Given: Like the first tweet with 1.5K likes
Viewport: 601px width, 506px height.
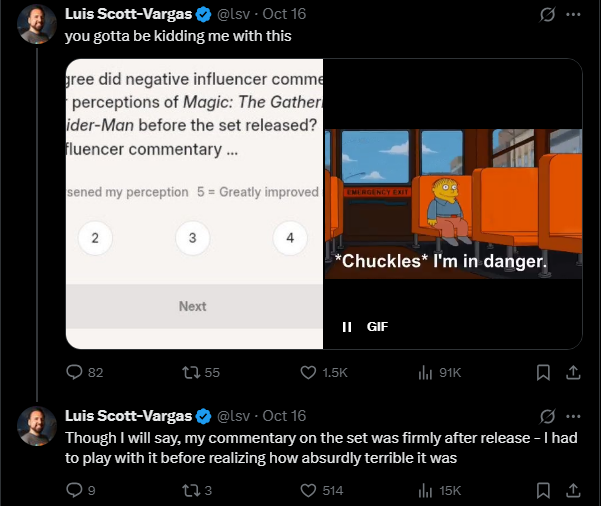Looking at the screenshot, I should coord(309,372).
